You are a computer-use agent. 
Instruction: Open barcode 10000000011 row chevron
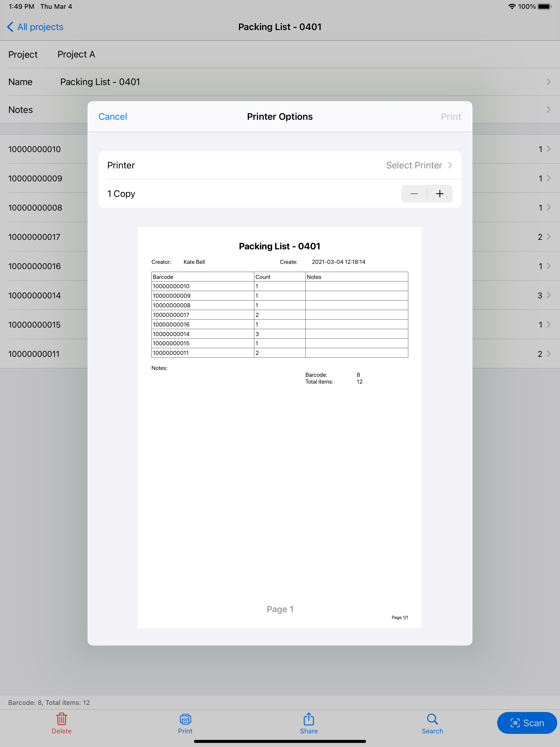[549, 354]
